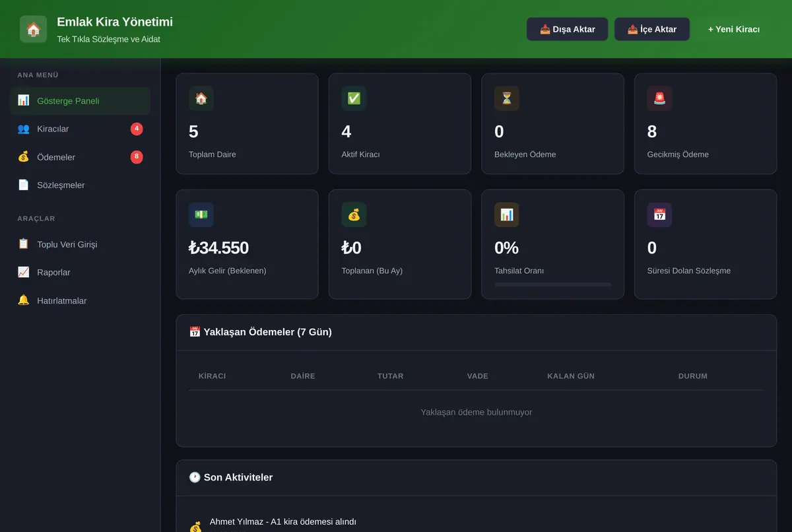Click the hourglass icon on Bekleyen Ödeme card

pyautogui.click(x=507, y=98)
